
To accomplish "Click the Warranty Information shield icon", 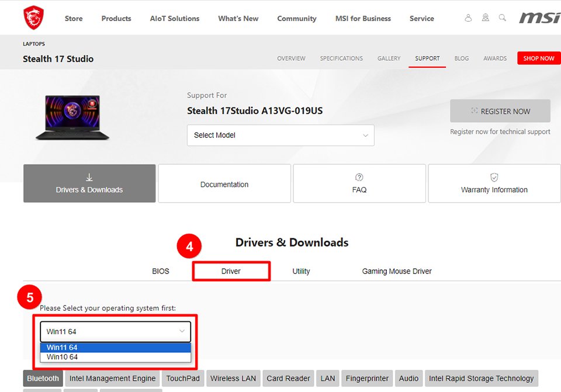I will (494, 177).
